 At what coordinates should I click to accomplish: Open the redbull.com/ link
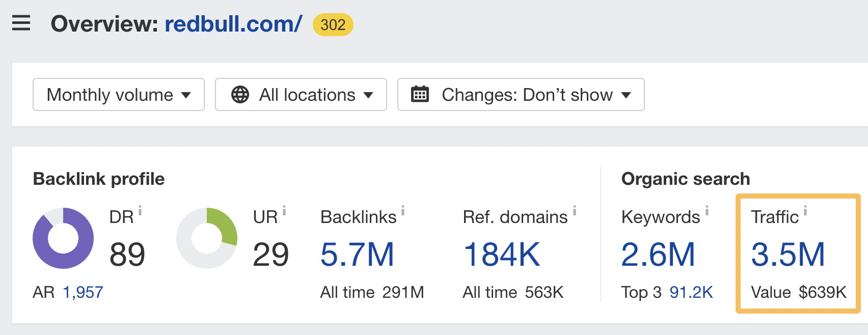coord(233,24)
